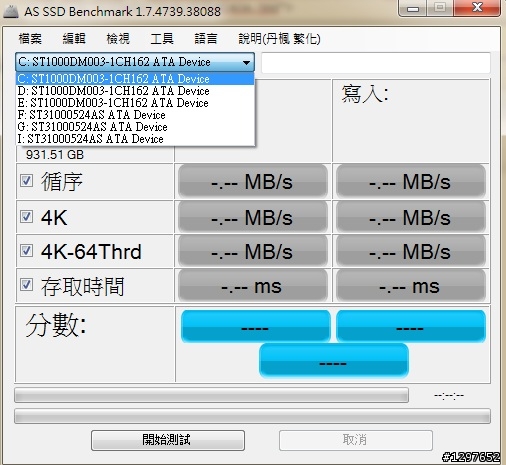Select drive F: ST31000524AS
Viewport: 506px width, 465px height.
pyautogui.click(x=135, y=115)
